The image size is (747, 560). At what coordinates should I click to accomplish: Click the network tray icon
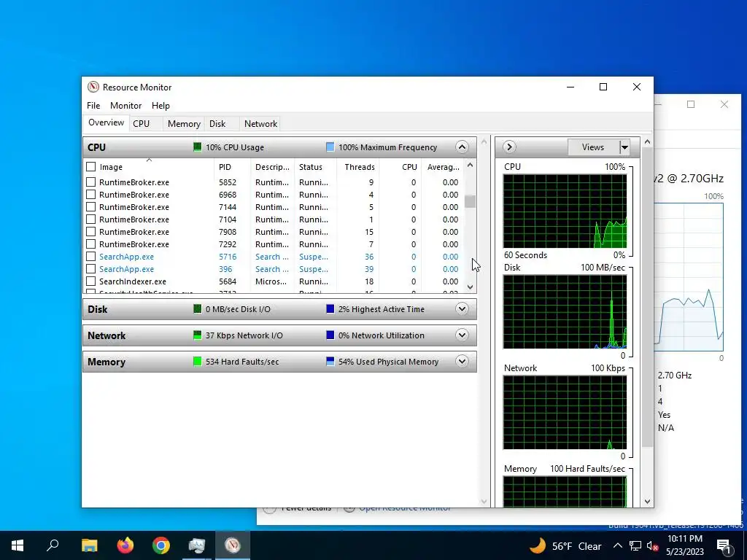click(635, 545)
